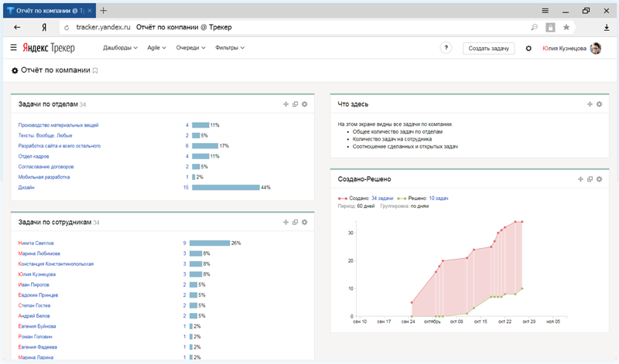The image size is (619, 364).
Task: Open settings of Что здесь widget
Action: coord(599,104)
